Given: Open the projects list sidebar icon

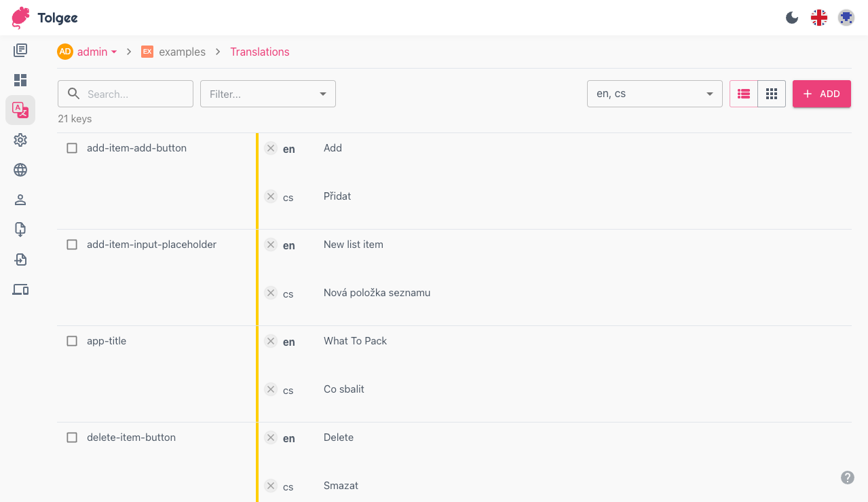Looking at the screenshot, I should tap(20, 50).
